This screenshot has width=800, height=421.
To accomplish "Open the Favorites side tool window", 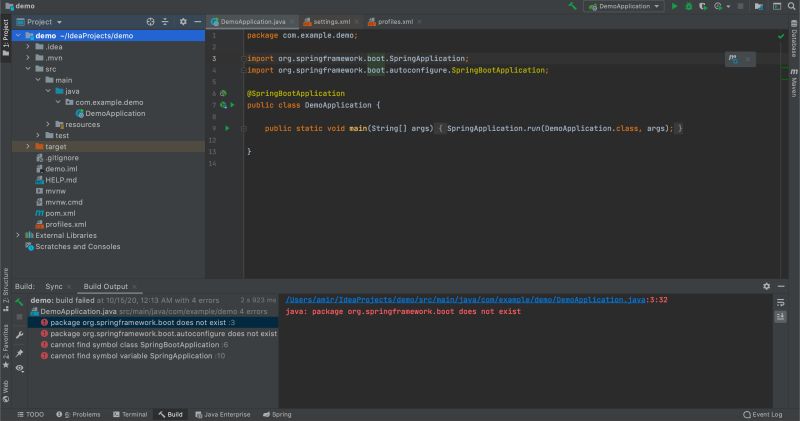I will pos(6,347).
